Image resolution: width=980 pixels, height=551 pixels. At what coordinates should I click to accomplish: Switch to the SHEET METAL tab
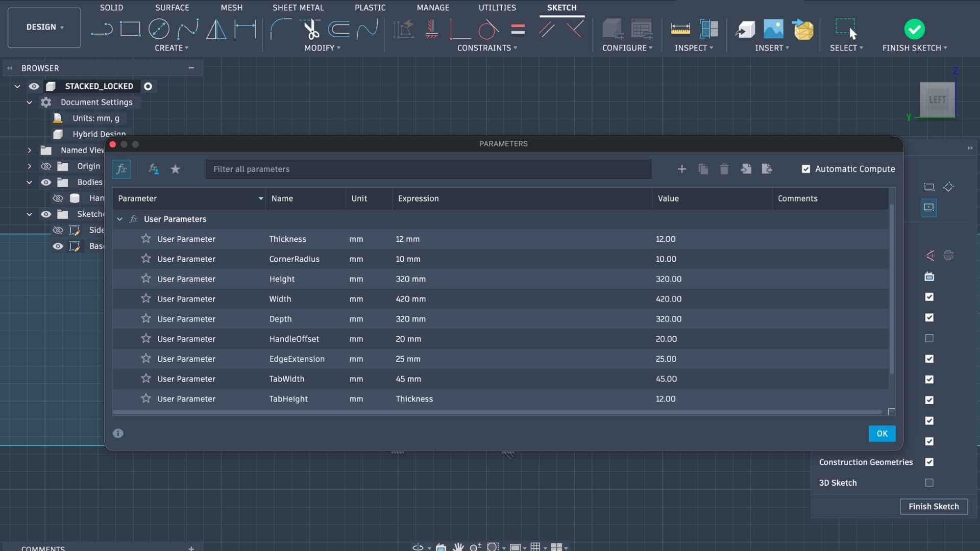click(x=298, y=8)
